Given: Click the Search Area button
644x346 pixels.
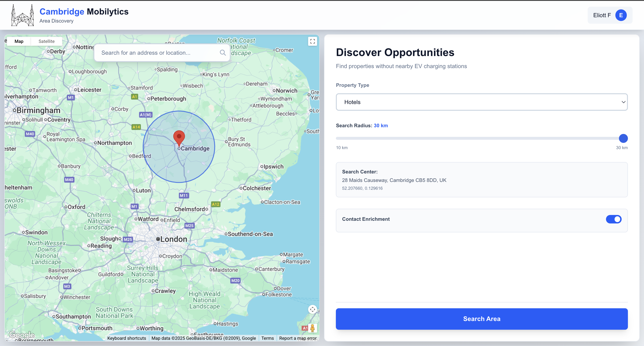Looking at the screenshot, I should (481, 319).
